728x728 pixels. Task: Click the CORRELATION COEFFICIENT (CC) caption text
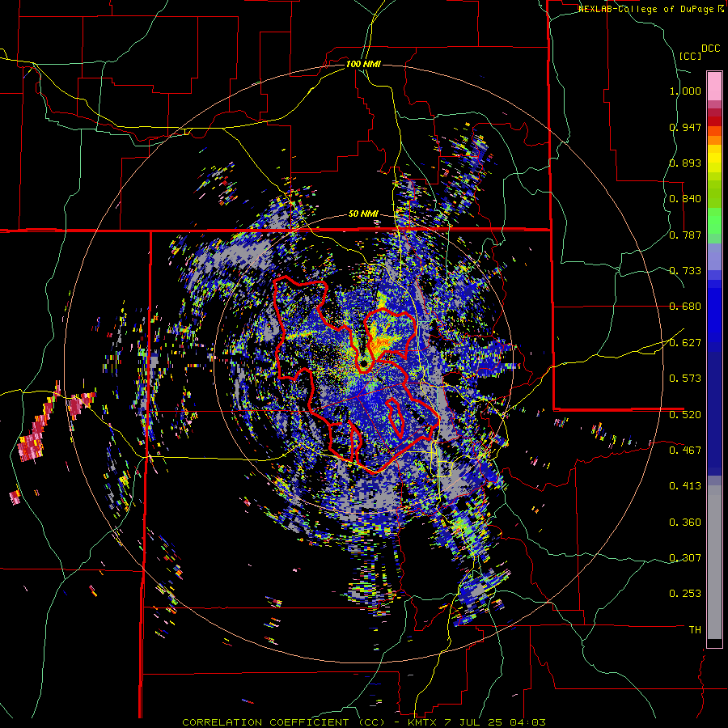coord(284,722)
